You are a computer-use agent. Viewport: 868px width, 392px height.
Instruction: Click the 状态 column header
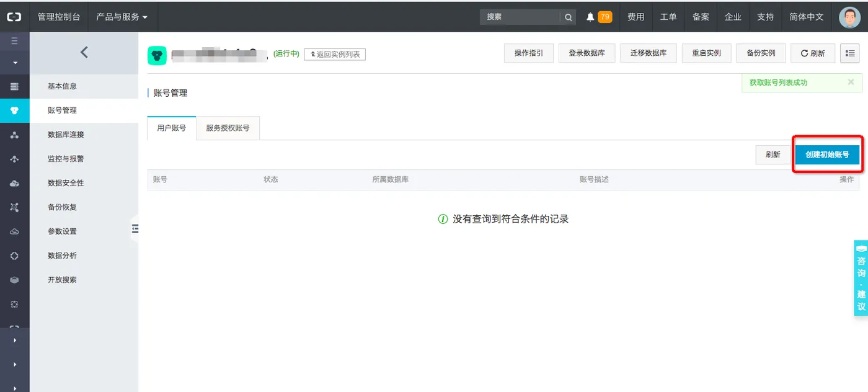[x=270, y=179]
